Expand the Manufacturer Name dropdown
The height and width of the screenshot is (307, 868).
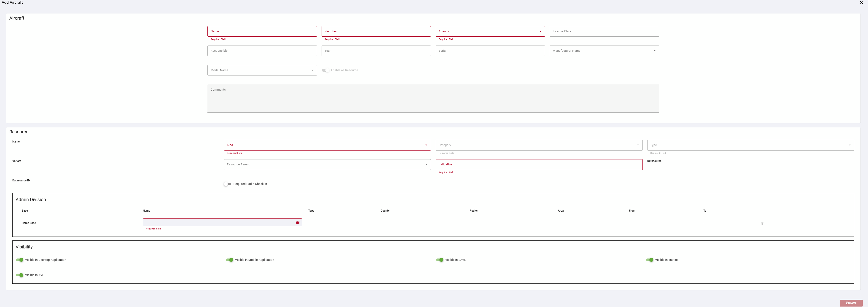pos(604,51)
